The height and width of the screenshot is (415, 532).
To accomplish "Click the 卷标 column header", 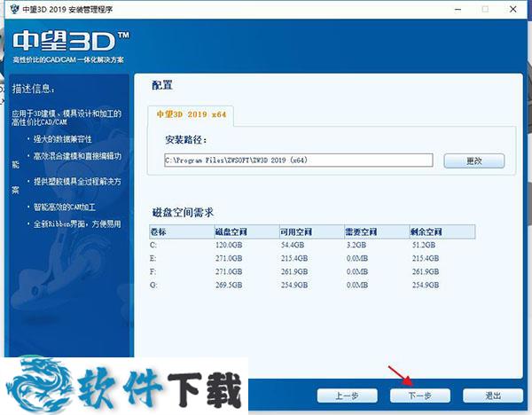I will [x=182, y=231].
